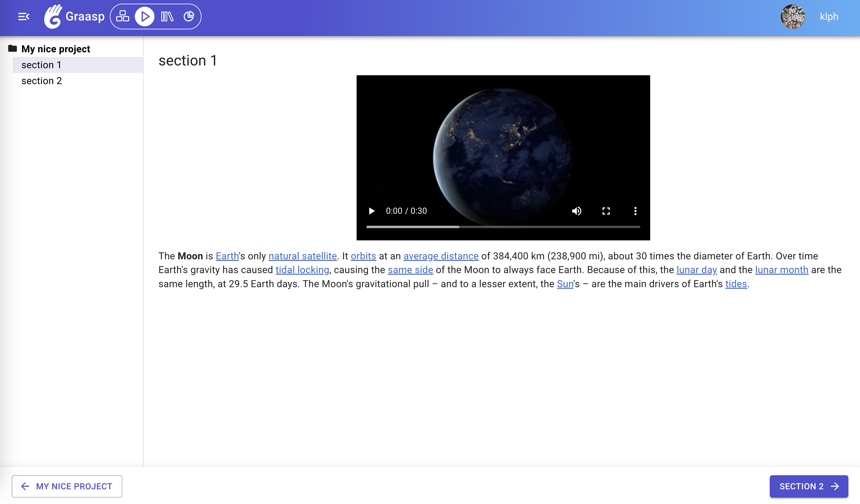This screenshot has width=860, height=504.
Task: Enter video fullscreen mode
Action: coord(606,211)
